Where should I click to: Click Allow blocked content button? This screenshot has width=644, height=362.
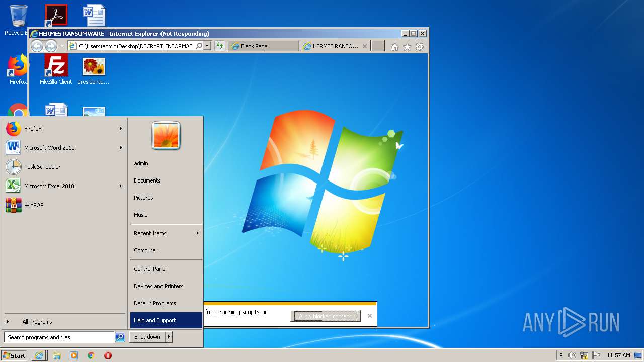[326, 316]
